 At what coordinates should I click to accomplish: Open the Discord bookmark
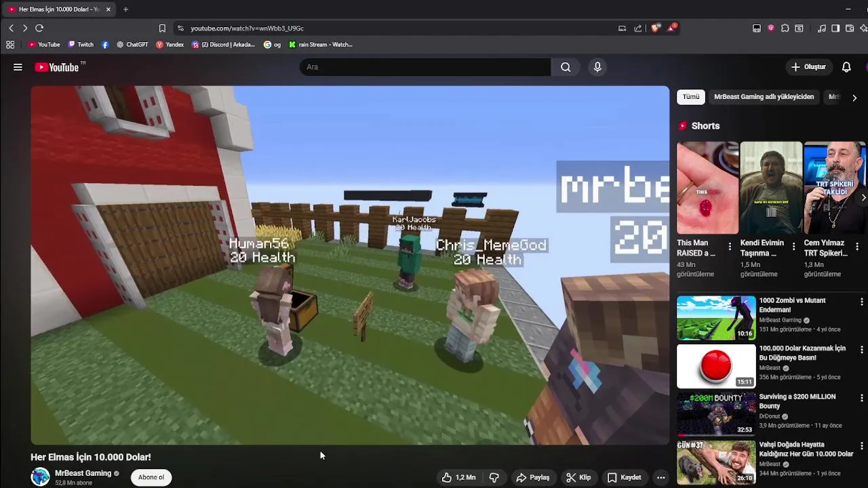coord(223,45)
